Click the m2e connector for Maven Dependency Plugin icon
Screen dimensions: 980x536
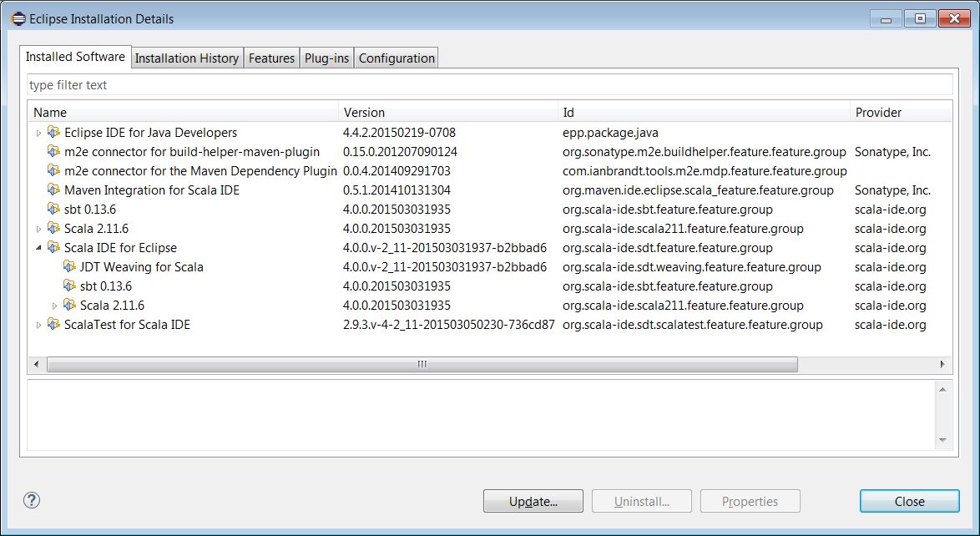point(54,171)
